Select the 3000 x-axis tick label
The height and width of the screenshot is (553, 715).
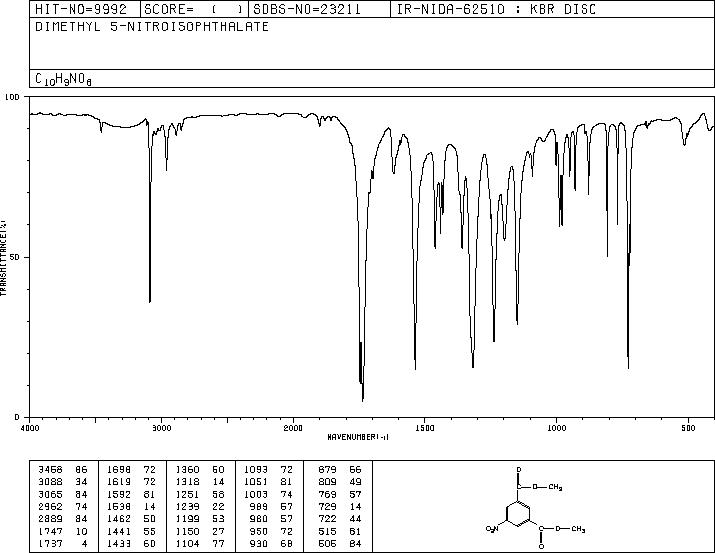click(x=161, y=428)
